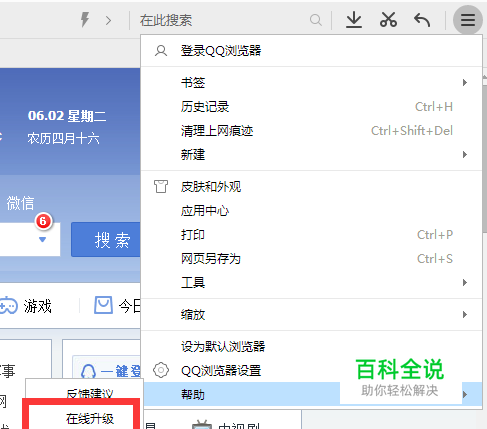Image resolution: width=487 pixels, height=429 pixels.
Task: Click the undo back-arrow icon
Action: pyautogui.click(x=422, y=20)
